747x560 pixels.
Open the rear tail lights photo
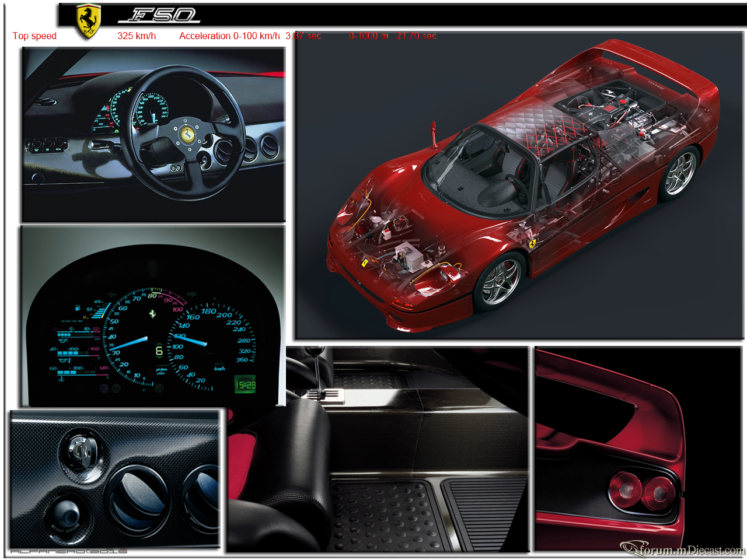point(639,449)
